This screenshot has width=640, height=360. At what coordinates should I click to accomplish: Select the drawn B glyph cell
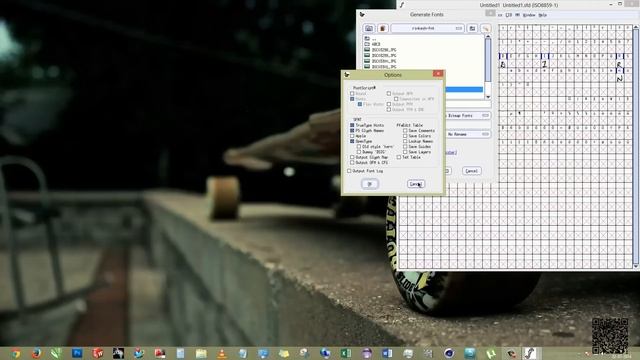(503, 64)
